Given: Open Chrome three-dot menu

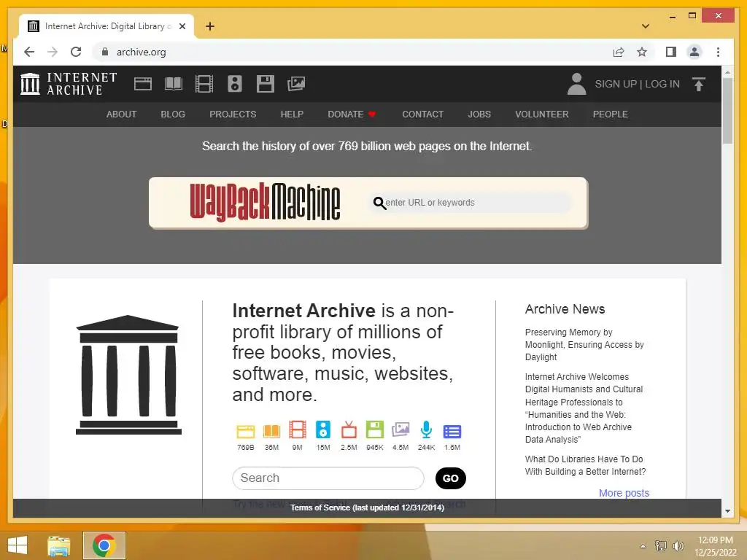Looking at the screenshot, I should pyautogui.click(x=718, y=52).
